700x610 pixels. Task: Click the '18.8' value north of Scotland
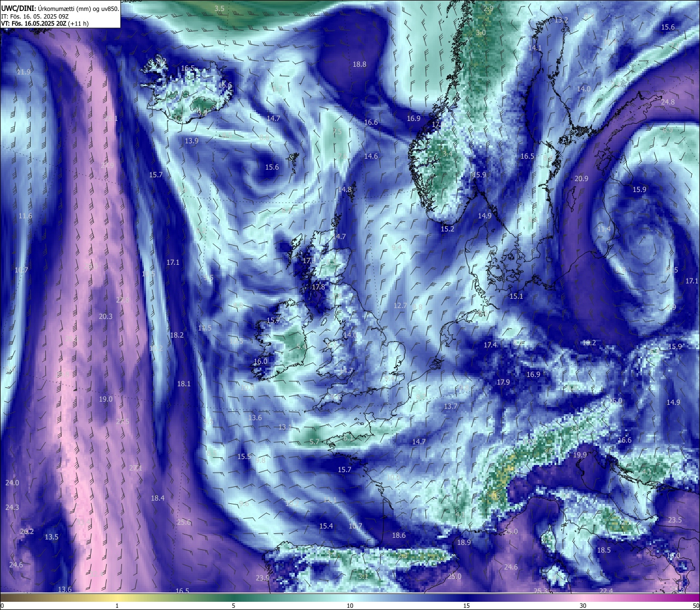359,64
